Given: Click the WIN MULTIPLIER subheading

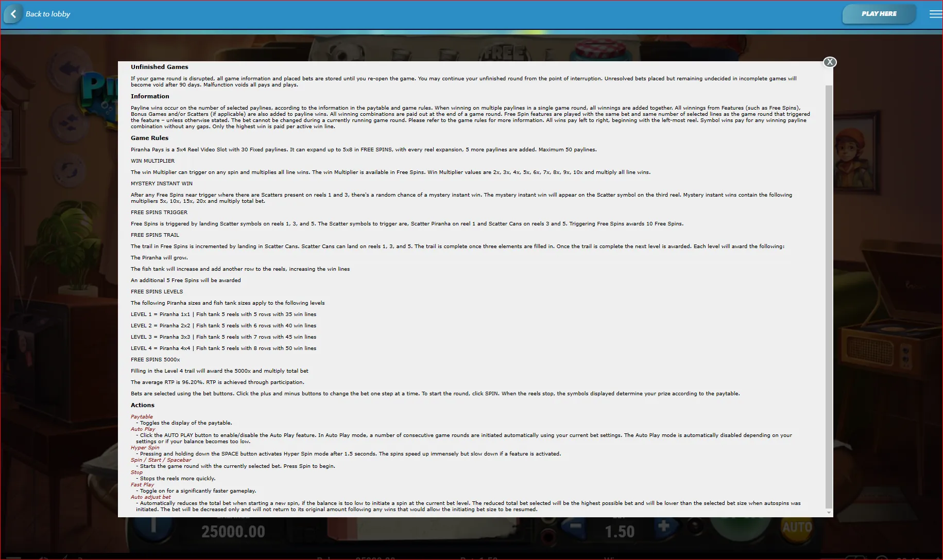Looking at the screenshot, I should 152,161.
